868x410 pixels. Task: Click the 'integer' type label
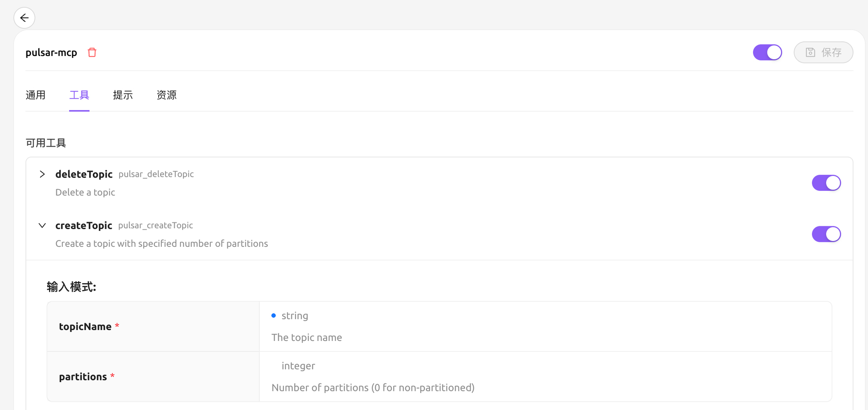click(x=298, y=366)
